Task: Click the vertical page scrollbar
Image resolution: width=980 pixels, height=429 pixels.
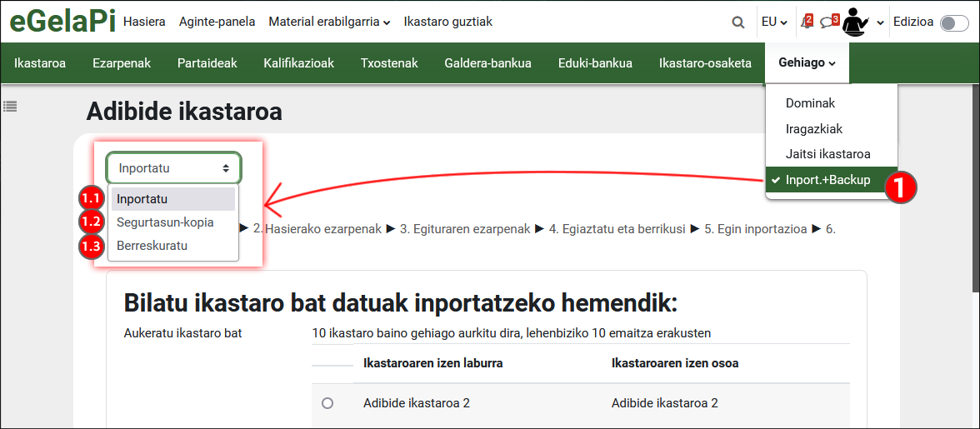Action: click(x=975, y=167)
